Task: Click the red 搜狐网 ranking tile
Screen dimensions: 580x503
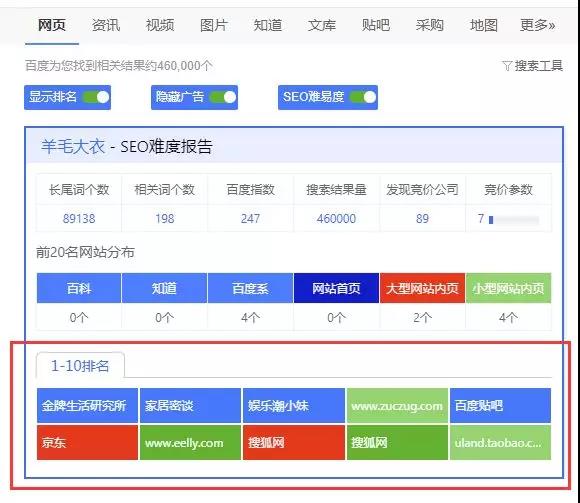Action: click(294, 443)
